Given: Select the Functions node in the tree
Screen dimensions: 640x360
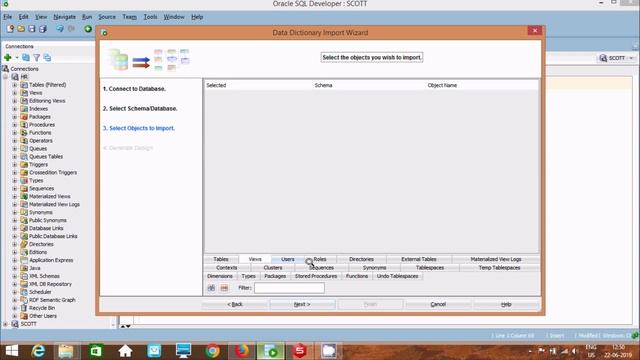Looking at the screenshot, I should pos(40,133).
